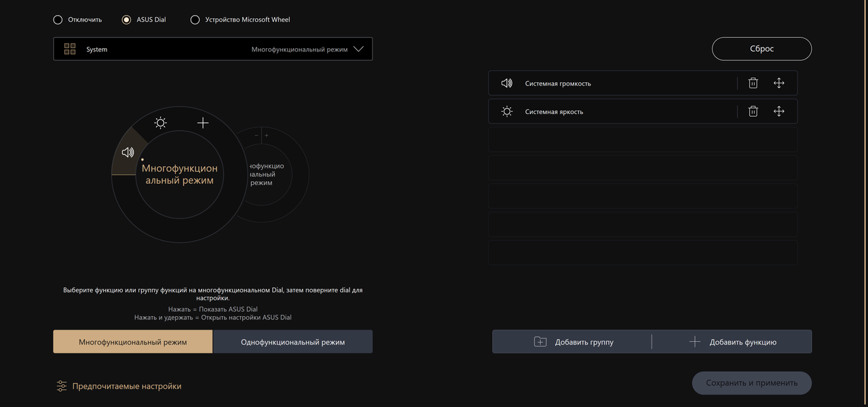Viewport: 868px width, 407px height.
Task: Click the System app grid icon
Action: (70, 49)
